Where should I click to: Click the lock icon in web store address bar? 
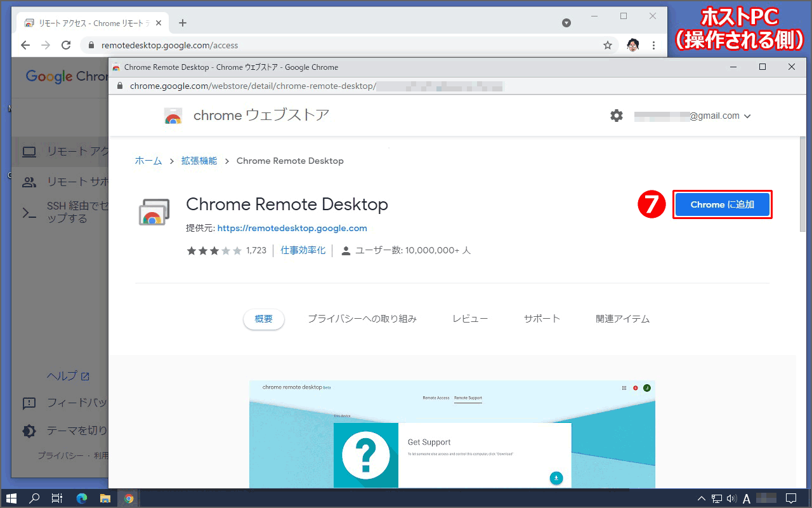(119, 86)
